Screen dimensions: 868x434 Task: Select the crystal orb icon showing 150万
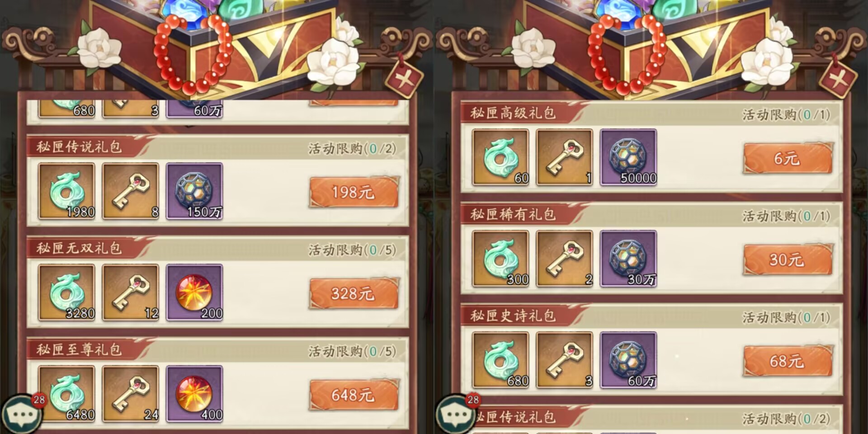(194, 191)
